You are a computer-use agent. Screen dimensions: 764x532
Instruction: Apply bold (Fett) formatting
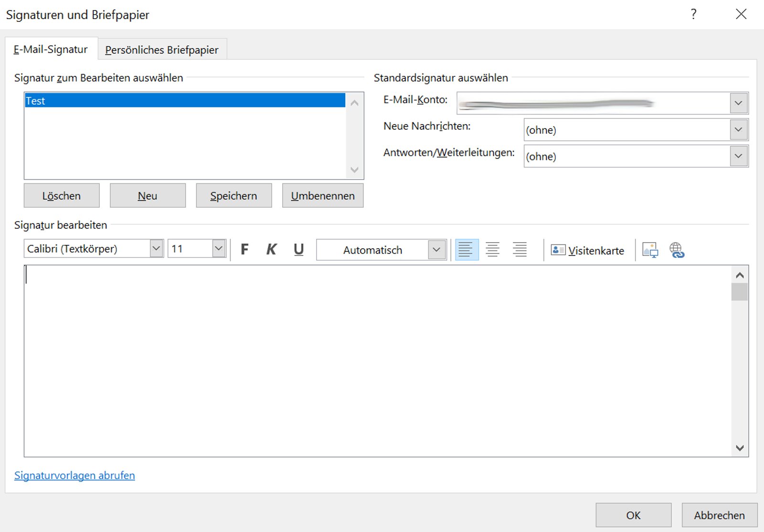pos(245,249)
